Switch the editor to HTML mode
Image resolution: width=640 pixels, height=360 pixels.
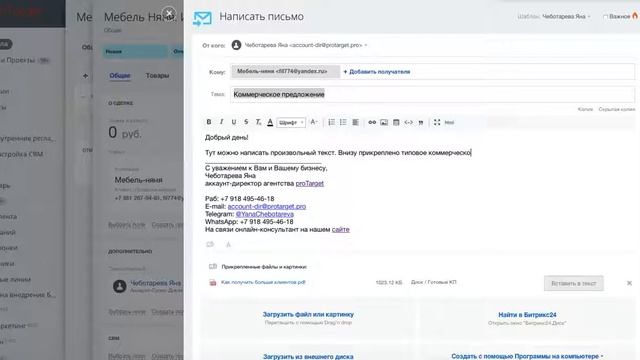(449, 122)
